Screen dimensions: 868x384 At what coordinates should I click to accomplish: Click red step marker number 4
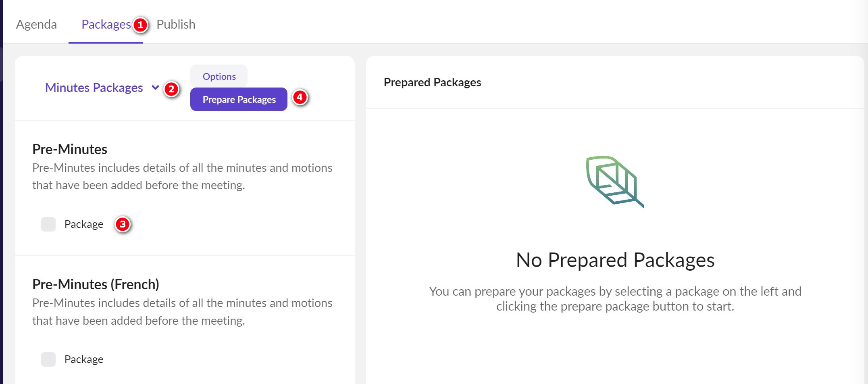pyautogui.click(x=300, y=97)
